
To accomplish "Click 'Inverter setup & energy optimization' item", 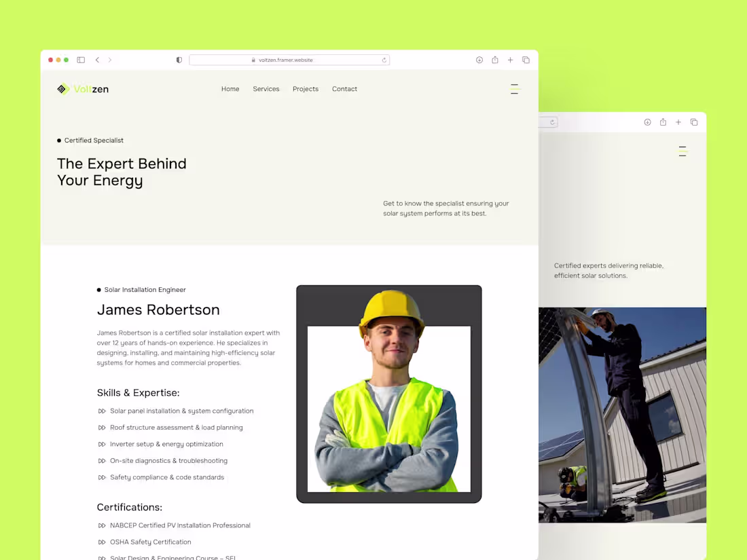I will click(166, 445).
